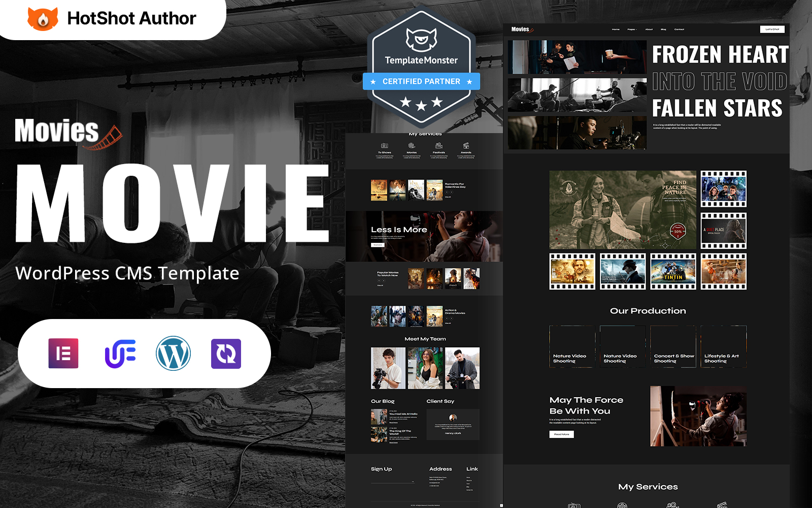Image resolution: width=812 pixels, height=508 pixels.
Task: Click the Festivals camera service icon
Action: (439, 146)
